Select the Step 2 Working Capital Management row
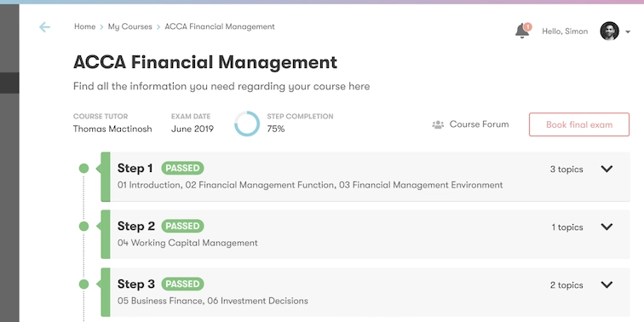Screen dimensions: 644x322 [365, 234]
